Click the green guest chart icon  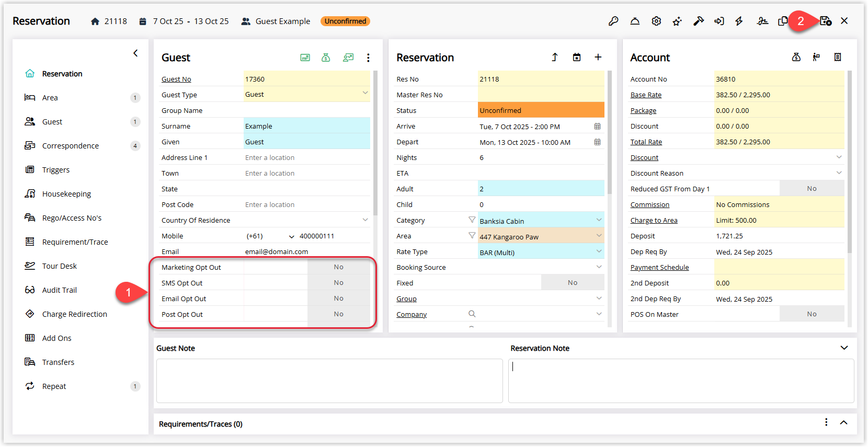[348, 58]
